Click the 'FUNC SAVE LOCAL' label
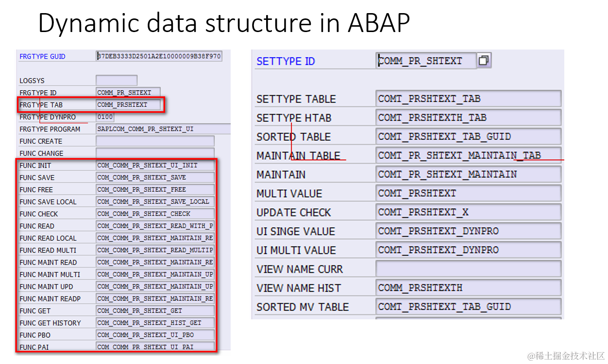 coord(48,202)
